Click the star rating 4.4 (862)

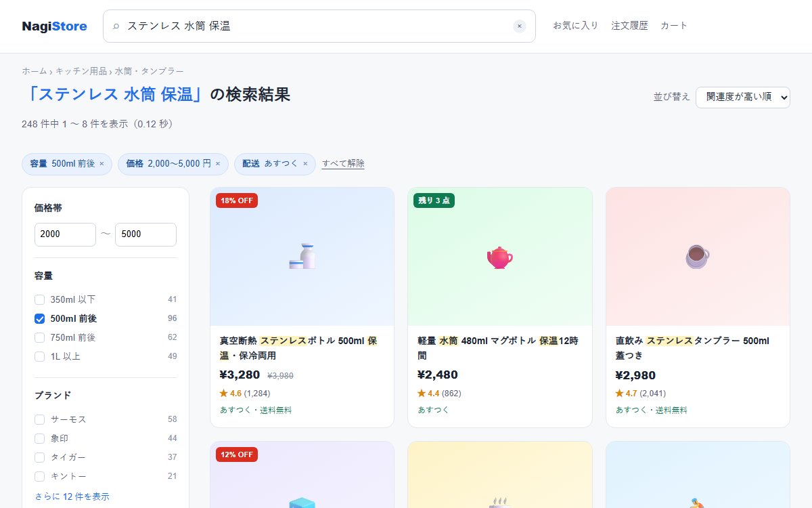click(x=439, y=394)
